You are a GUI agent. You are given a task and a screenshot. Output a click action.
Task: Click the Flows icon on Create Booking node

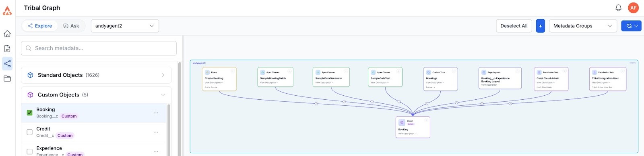(207, 72)
